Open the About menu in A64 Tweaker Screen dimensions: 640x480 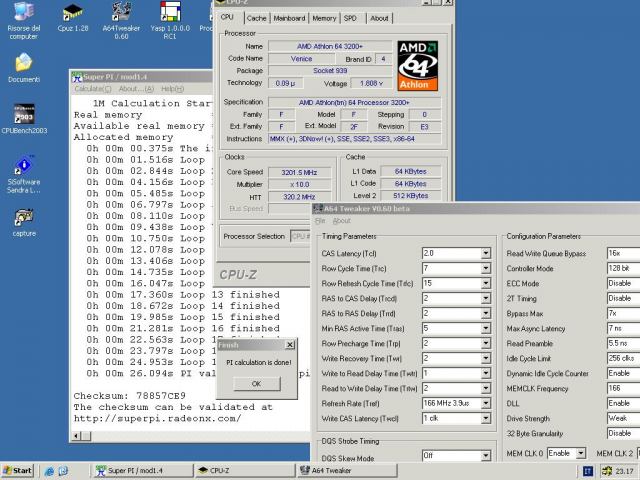342,221
